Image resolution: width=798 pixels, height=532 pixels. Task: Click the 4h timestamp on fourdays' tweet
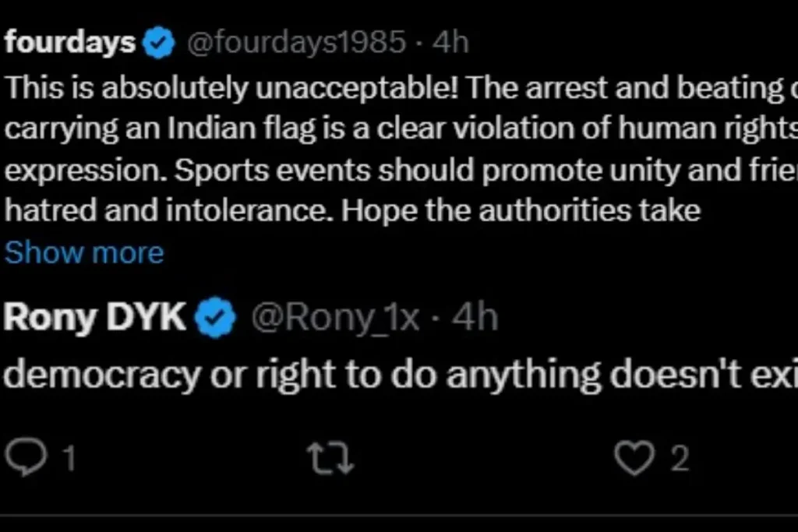[x=450, y=42]
